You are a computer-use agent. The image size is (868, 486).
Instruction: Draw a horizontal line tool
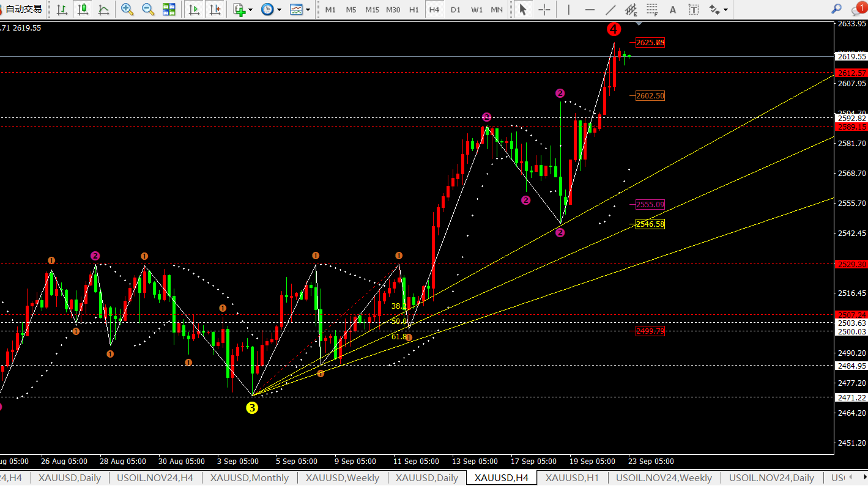pyautogui.click(x=590, y=9)
